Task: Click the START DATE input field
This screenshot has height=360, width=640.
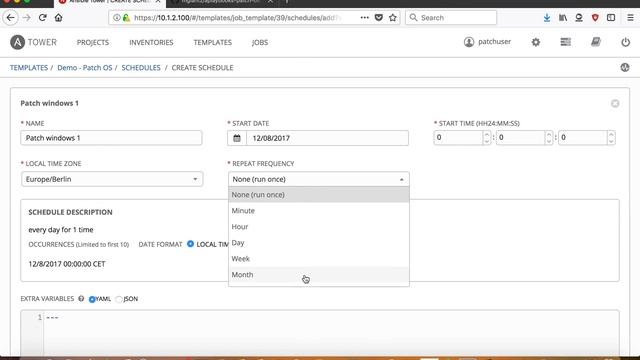Action: [x=327, y=138]
